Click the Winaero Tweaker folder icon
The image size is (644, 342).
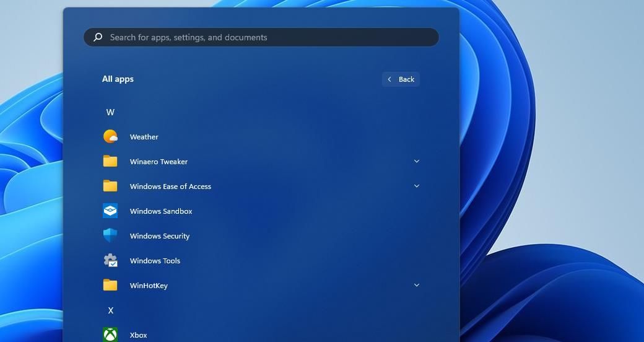[110, 161]
